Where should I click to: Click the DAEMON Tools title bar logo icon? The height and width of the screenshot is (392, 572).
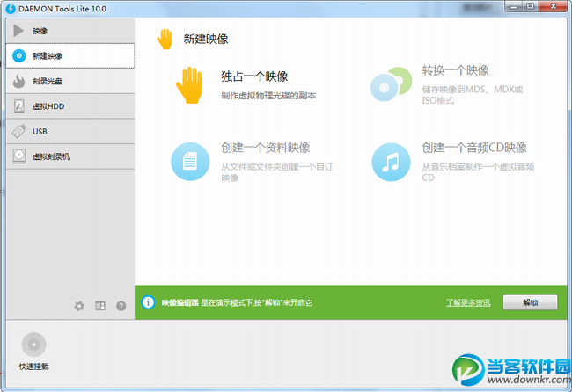coord(11,9)
